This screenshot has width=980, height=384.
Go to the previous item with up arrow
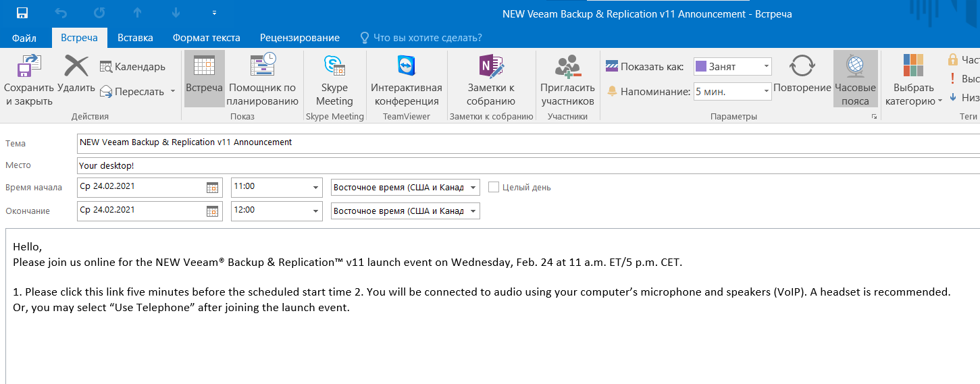(138, 13)
